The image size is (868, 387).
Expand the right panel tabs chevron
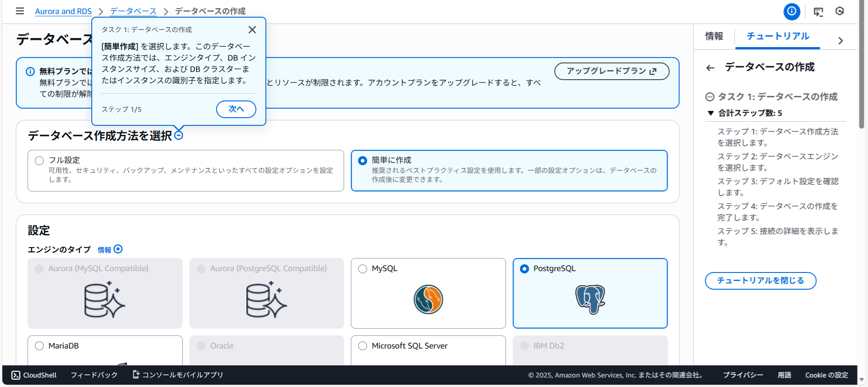(840, 41)
